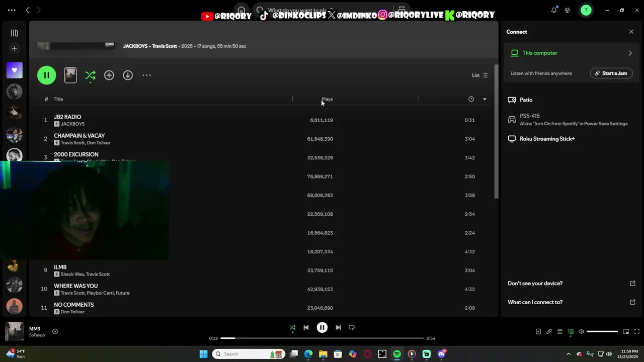Viewport: 644px width, 362px height.
Task: Open MM3 now-playing album thumbnail
Action: 14,332
